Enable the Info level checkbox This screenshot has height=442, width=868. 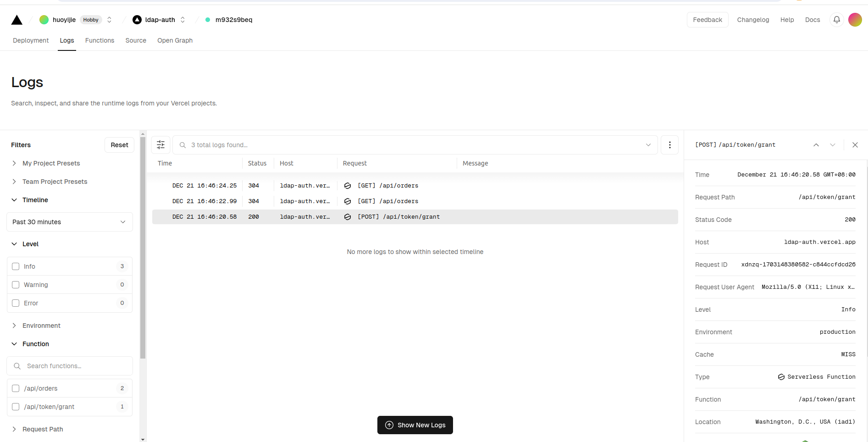[x=16, y=266]
